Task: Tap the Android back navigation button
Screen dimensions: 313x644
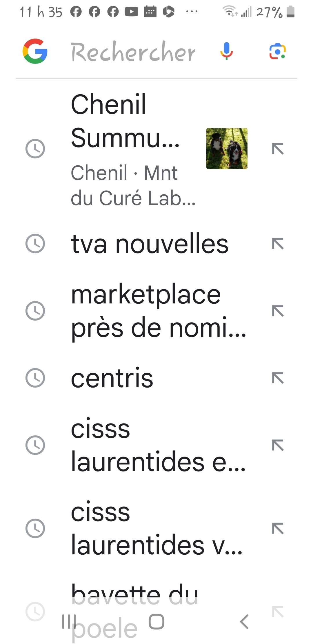Action: (244, 622)
